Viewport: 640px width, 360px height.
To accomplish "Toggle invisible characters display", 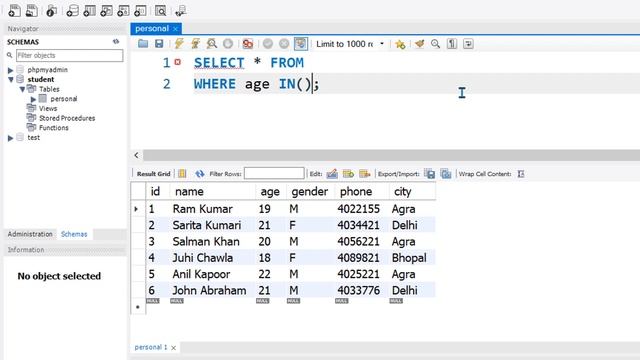I will click(452, 44).
